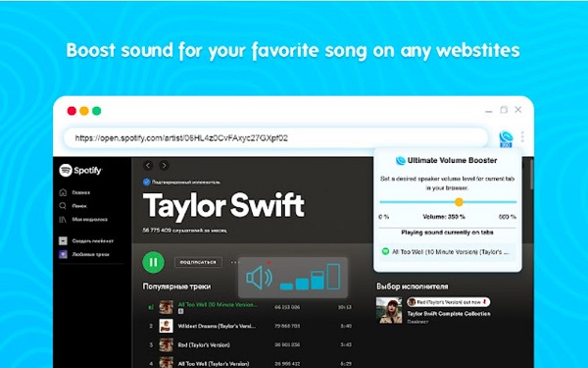This screenshot has width=588, height=368.
Task: Click the Red (Taylor's Version) out now badge
Action: [x=449, y=302]
